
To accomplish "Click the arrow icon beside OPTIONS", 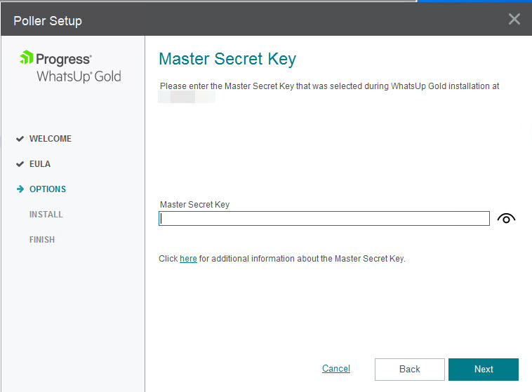I will coord(20,189).
